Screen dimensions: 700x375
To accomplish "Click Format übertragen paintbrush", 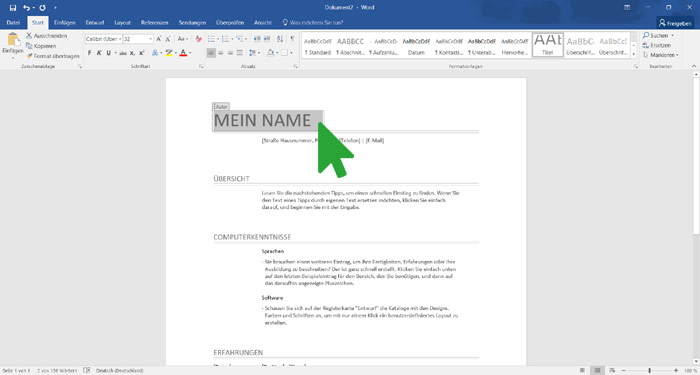I will (x=29, y=56).
